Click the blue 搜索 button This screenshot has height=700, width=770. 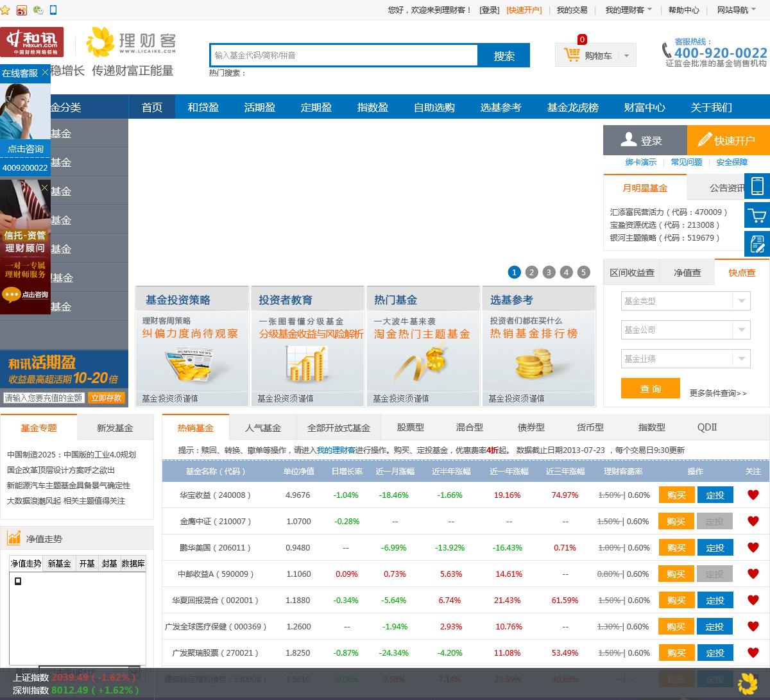tap(504, 56)
